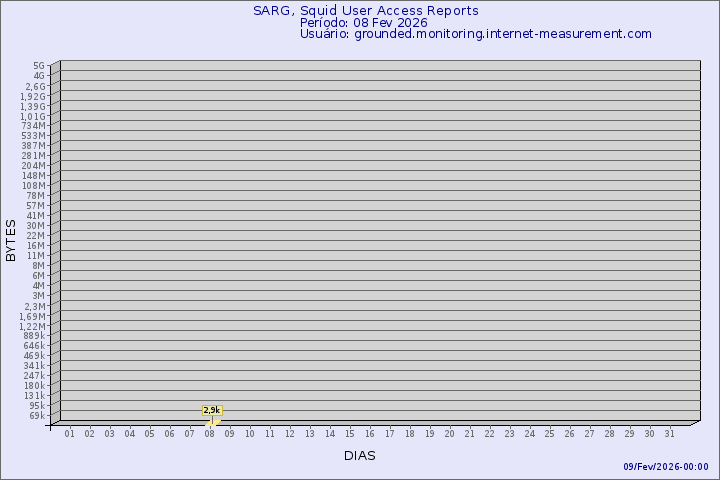Select the day 08 bar marker
The height and width of the screenshot is (480, 720).
tap(210, 421)
